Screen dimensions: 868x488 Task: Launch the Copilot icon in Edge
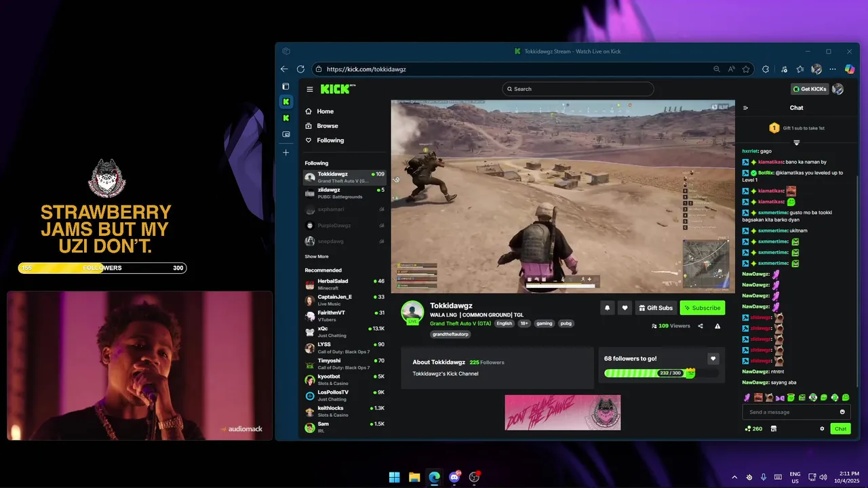(x=849, y=69)
